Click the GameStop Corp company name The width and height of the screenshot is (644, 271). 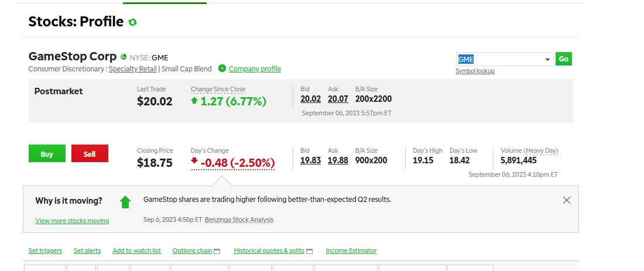pos(73,57)
